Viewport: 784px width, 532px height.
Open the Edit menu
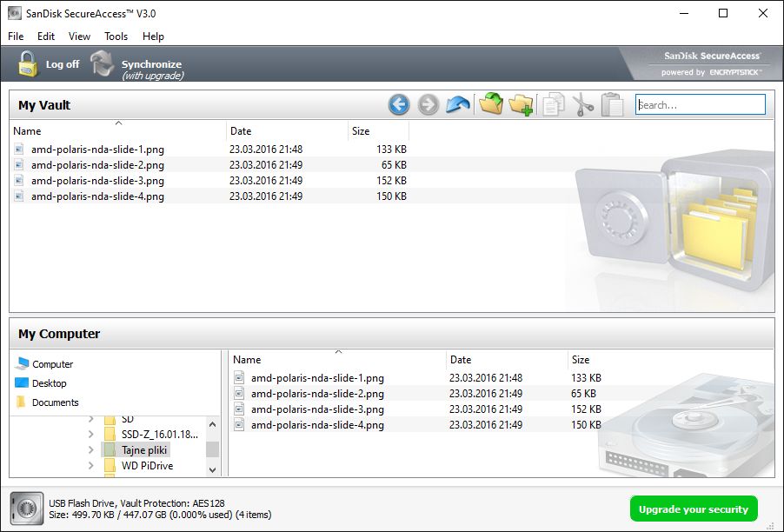46,36
